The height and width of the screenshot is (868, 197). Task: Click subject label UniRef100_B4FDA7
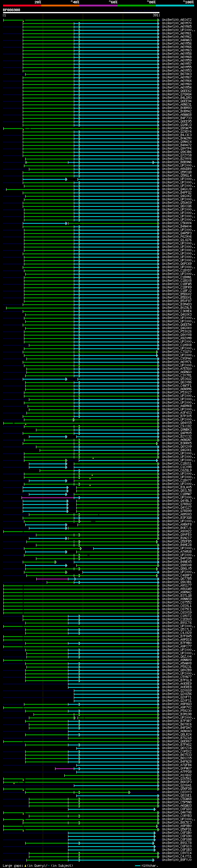[177, 728]
